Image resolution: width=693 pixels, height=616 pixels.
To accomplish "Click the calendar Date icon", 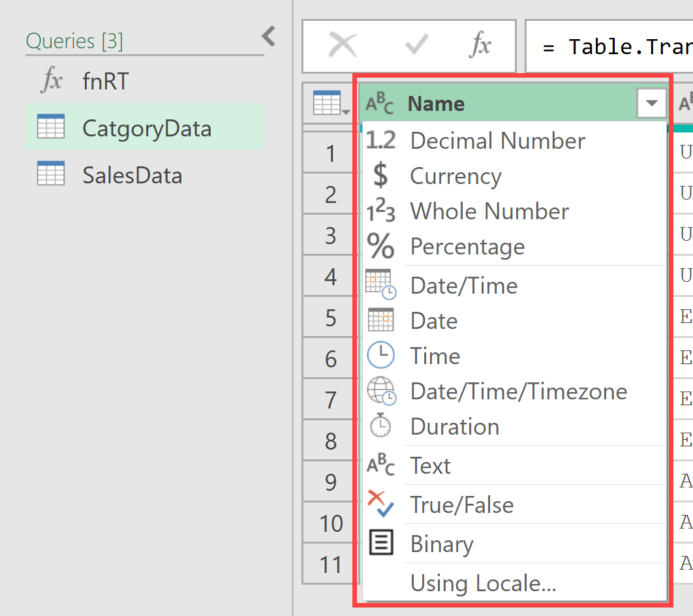I will [x=380, y=320].
